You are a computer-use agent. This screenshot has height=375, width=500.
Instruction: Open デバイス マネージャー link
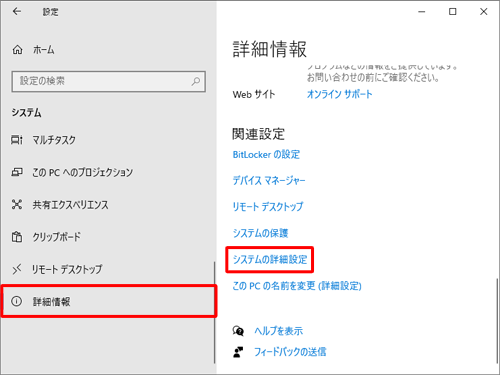click(x=269, y=181)
